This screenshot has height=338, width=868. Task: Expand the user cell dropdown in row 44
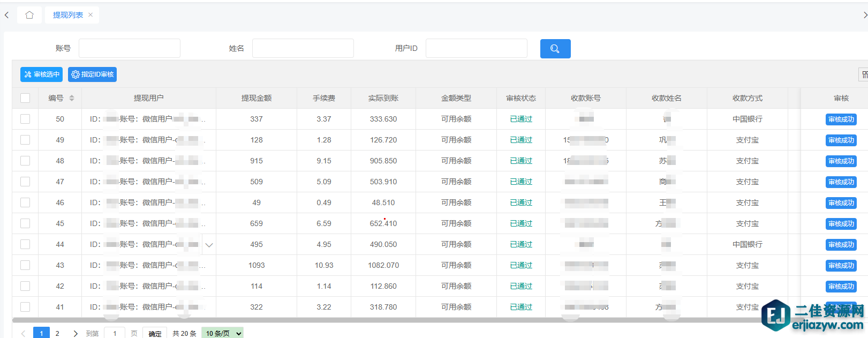tap(209, 245)
